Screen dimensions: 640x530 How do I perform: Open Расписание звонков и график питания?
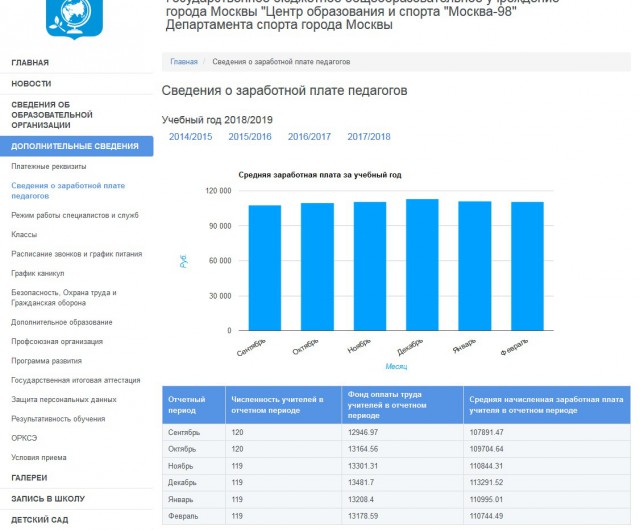[x=77, y=254]
